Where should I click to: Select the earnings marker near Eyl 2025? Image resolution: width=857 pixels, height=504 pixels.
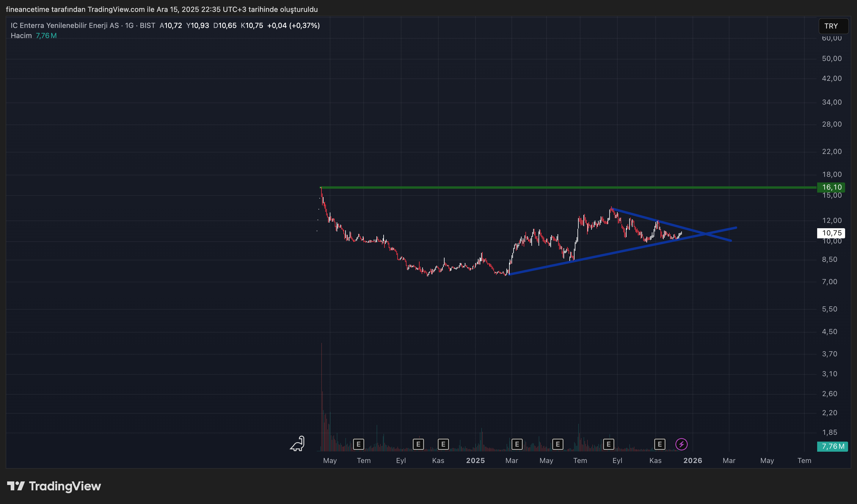point(609,444)
